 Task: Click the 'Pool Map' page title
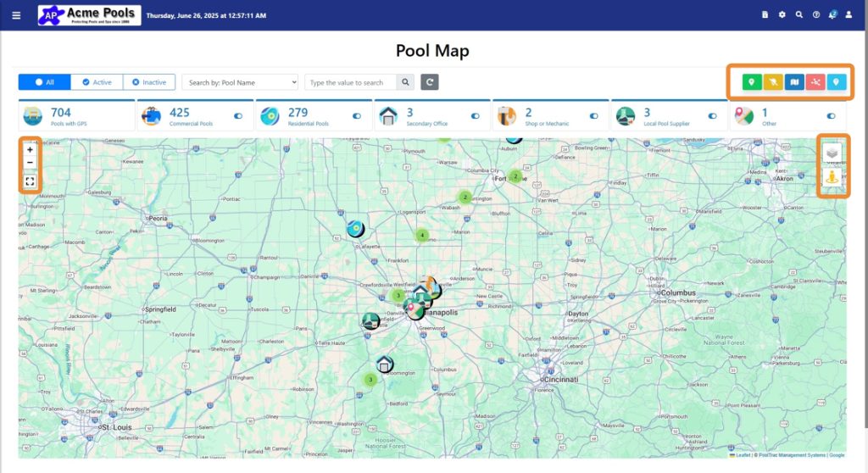click(x=432, y=50)
